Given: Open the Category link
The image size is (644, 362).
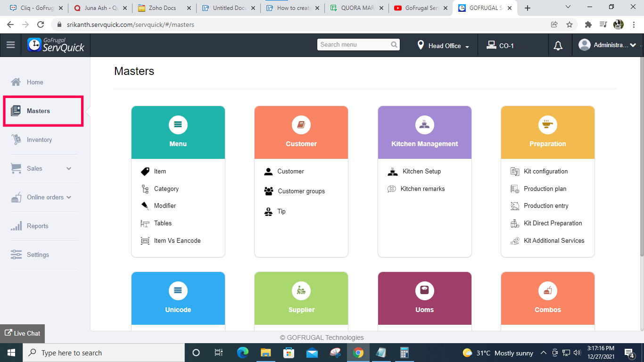Looking at the screenshot, I should (x=166, y=189).
